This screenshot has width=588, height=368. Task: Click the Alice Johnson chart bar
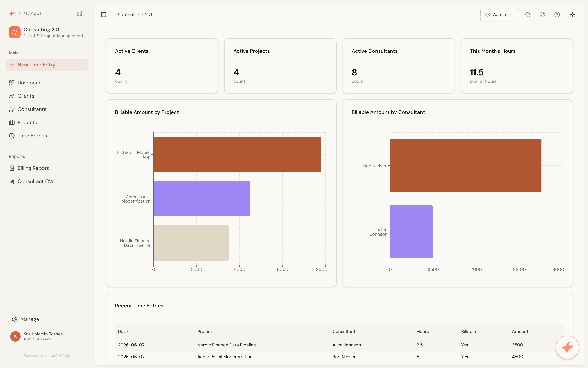(412, 232)
